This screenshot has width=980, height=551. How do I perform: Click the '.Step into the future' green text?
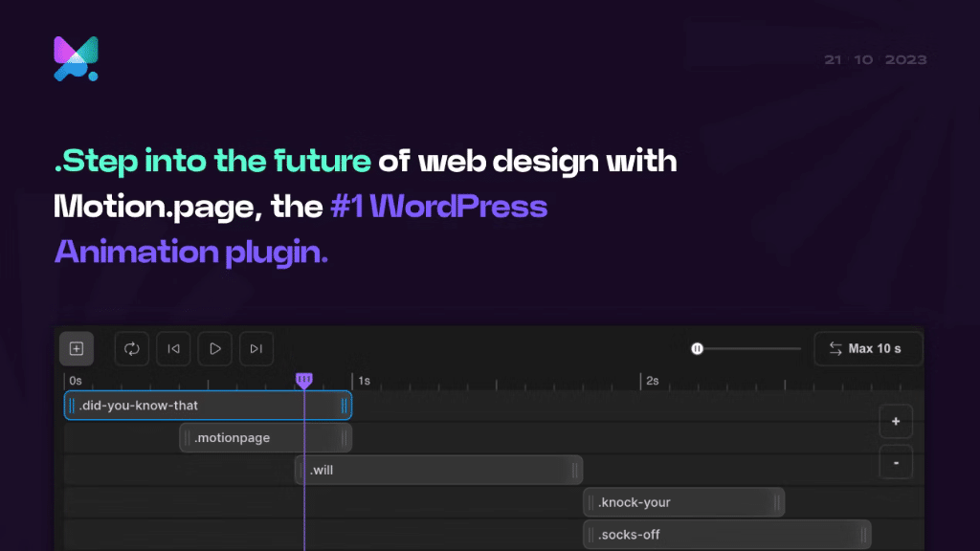point(212,162)
